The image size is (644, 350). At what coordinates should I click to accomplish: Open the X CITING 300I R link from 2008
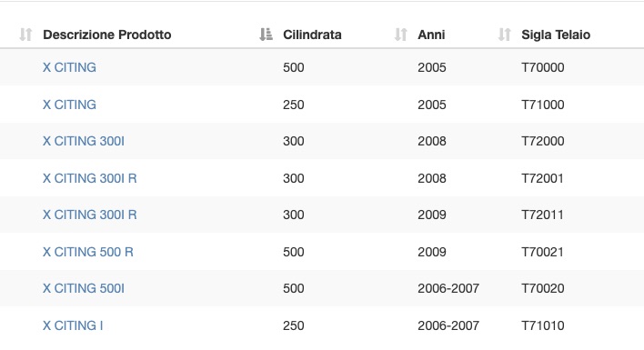[x=89, y=178]
